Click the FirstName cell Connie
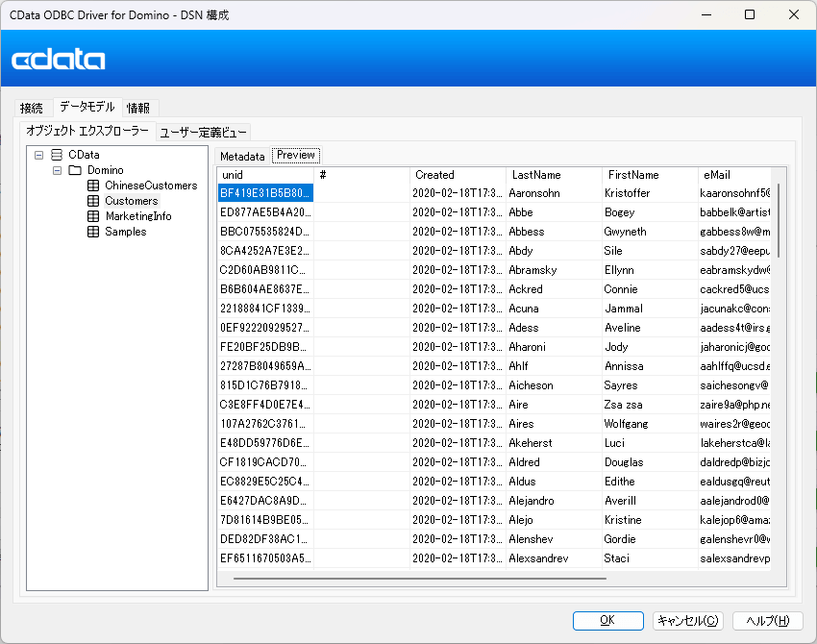Image resolution: width=817 pixels, height=644 pixels. [x=650, y=289]
